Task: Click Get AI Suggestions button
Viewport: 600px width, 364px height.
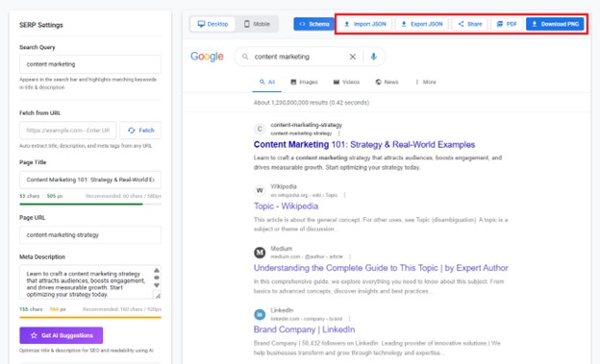Action: coord(62,335)
